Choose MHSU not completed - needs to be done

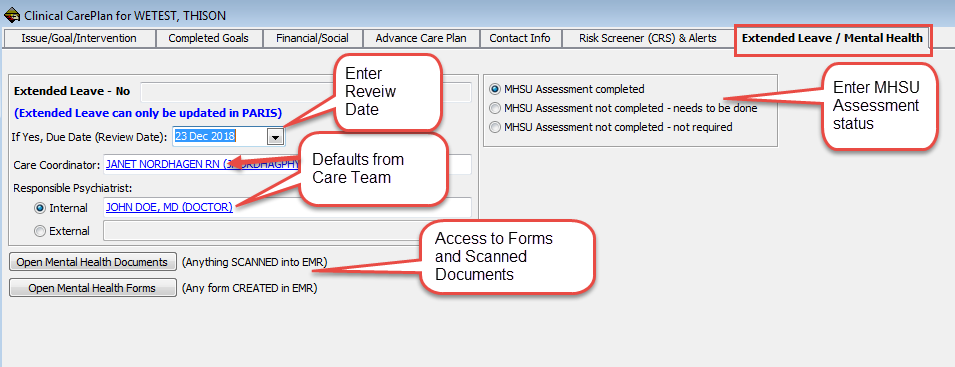(495, 108)
